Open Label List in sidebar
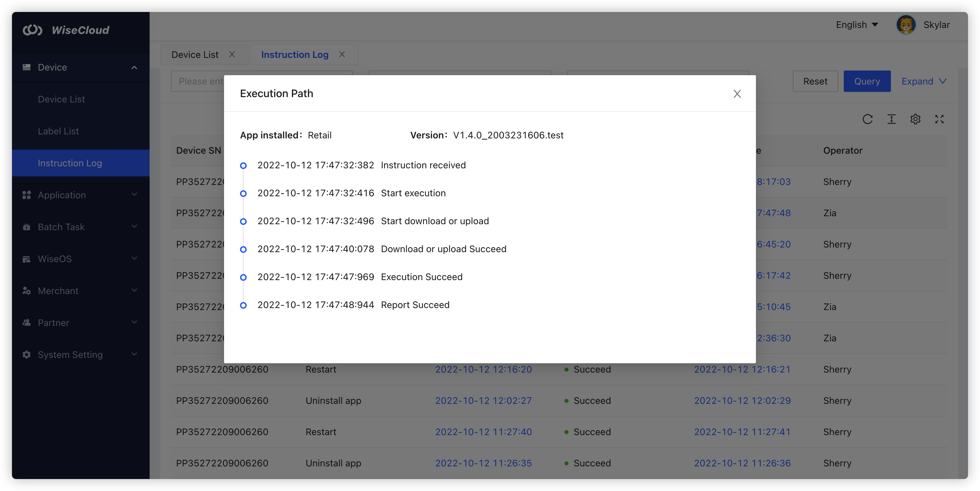Viewport: 980px width, 491px height. coord(58,131)
